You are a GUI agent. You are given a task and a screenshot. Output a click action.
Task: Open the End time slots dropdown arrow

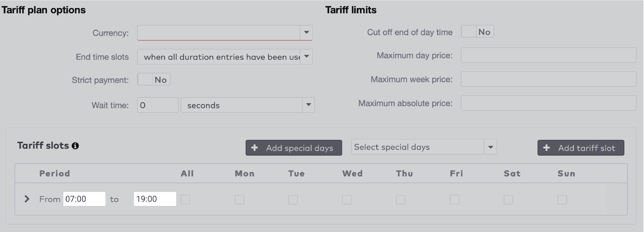[307, 57]
